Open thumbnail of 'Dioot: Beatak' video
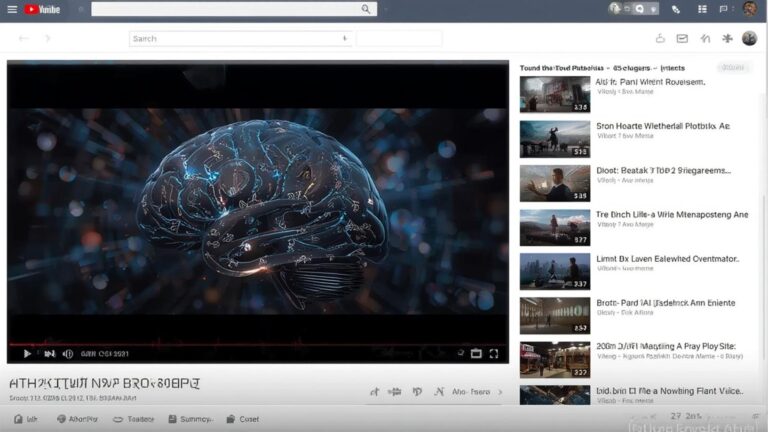The image size is (768, 432). tap(555, 183)
